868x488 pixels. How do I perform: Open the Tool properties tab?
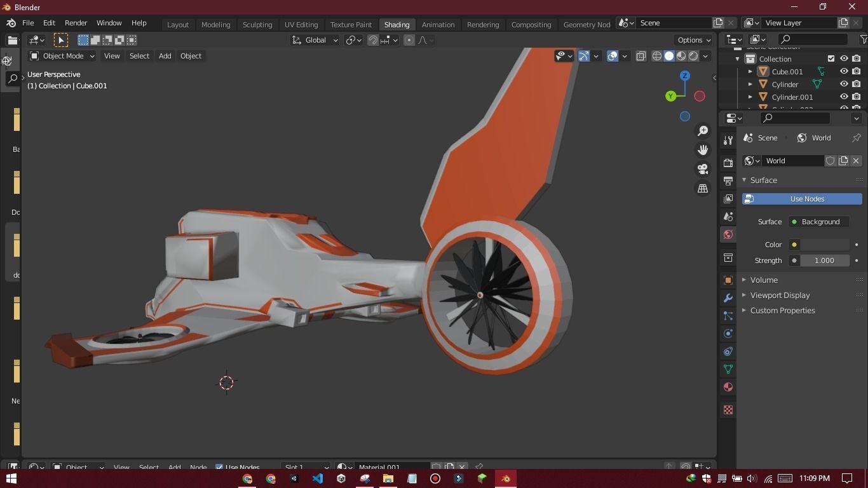728,140
